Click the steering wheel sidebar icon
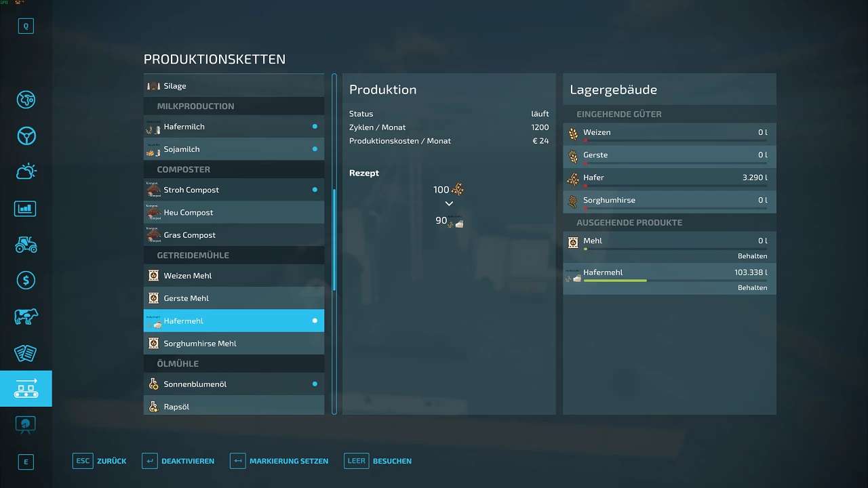Viewport: 868px width, 488px height. coord(26,136)
